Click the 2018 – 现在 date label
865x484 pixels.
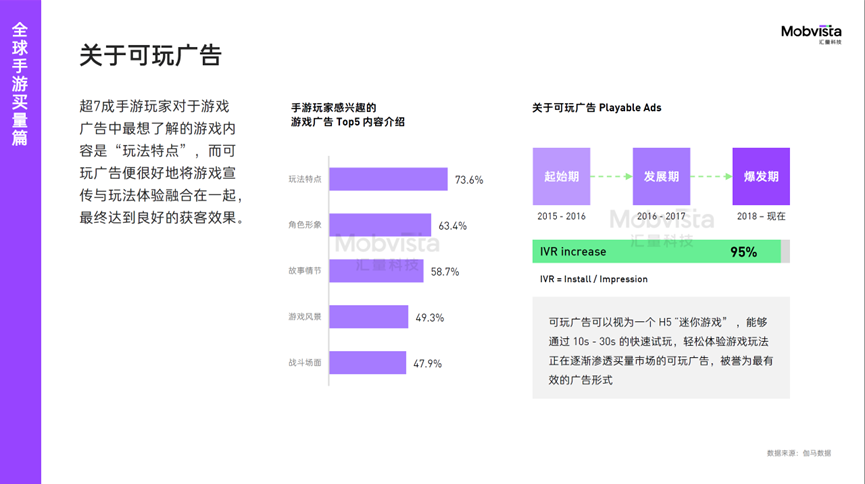pos(761,216)
